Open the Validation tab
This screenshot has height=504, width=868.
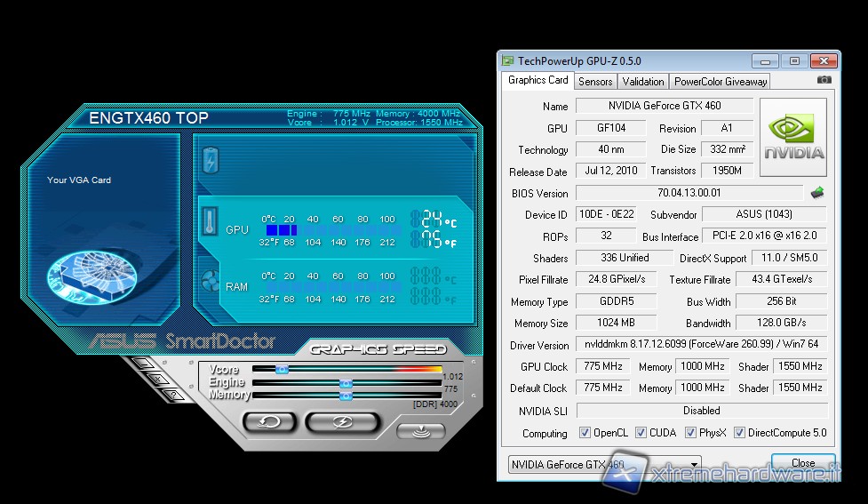(643, 81)
